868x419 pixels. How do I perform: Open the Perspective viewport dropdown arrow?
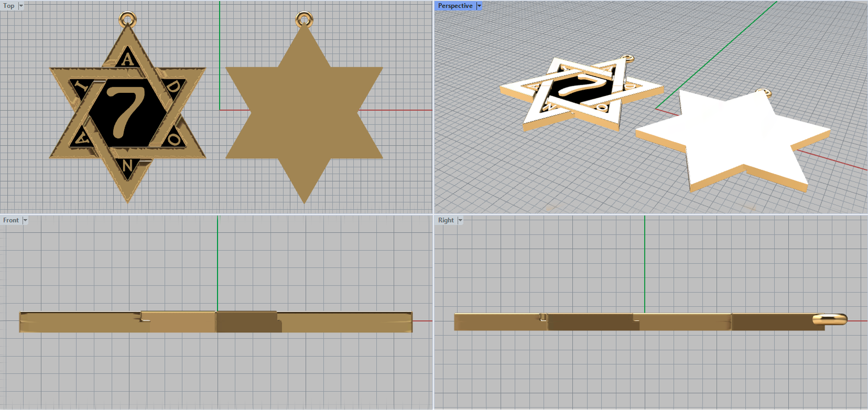coord(479,6)
